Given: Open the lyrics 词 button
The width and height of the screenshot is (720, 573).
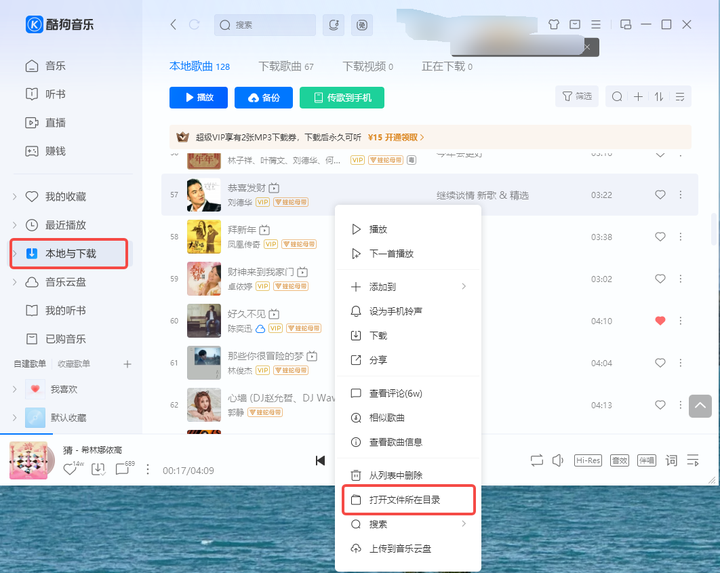Looking at the screenshot, I should click(671, 460).
